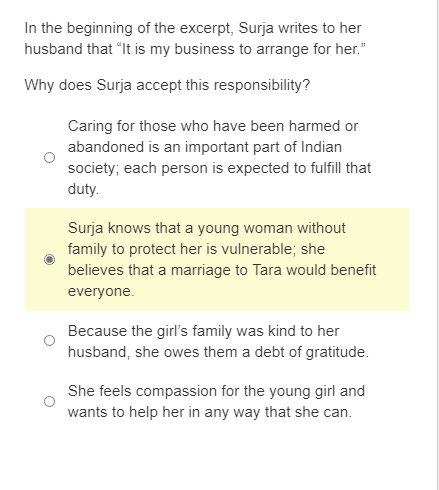Click the question "Why does Surja accept this responsibility?"
The width and height of the screenshot is (439, 490).
(167, 85)
